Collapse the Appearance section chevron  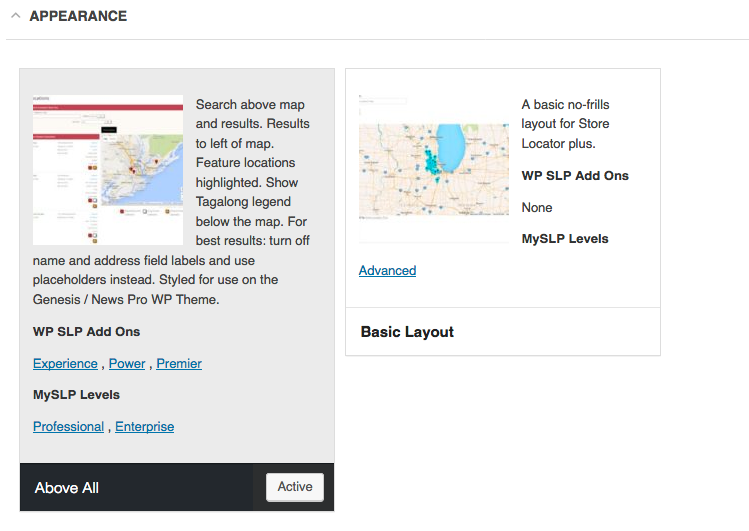coord(16,16)
